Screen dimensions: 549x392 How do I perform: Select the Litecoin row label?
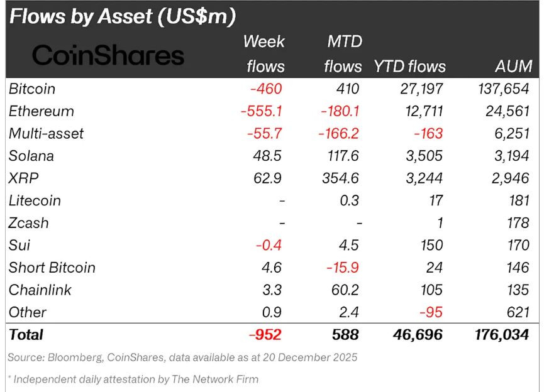tap(35, 201)
